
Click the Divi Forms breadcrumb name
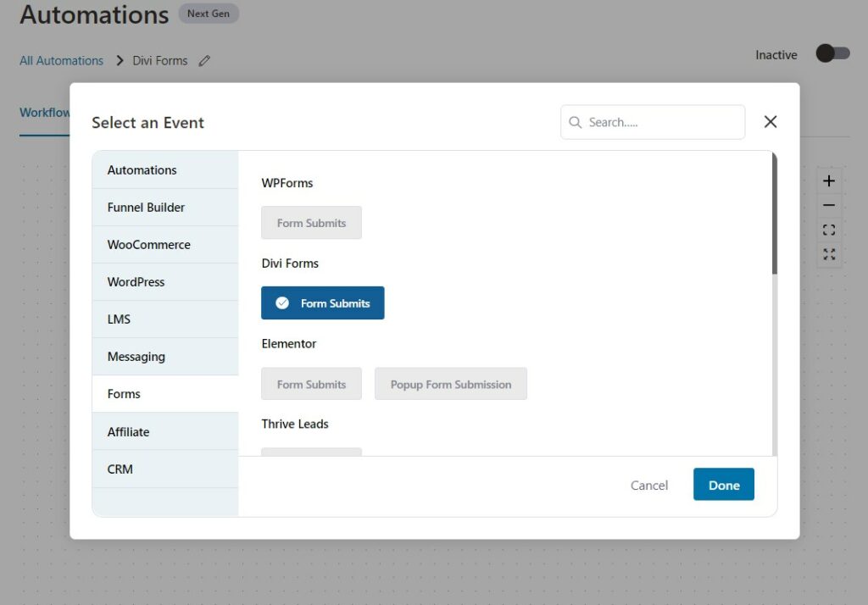[x=160, y=61]
